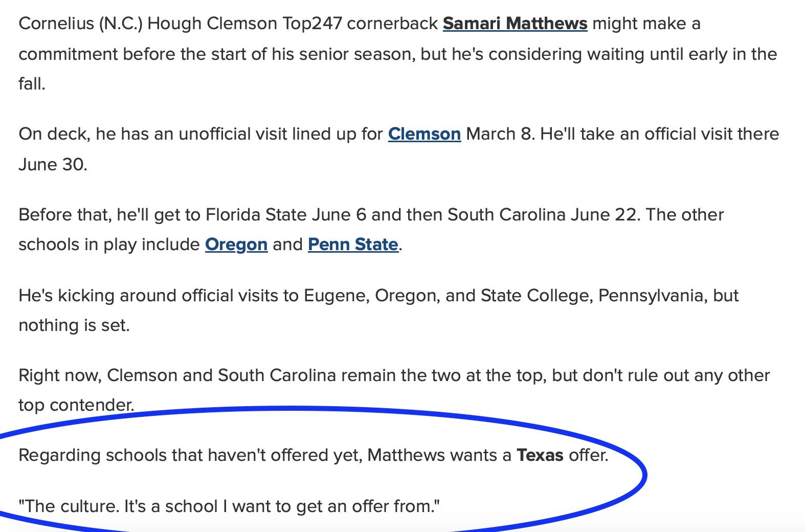
Task: Click the words "schools in play include"
Action: (x=109, y=245)
